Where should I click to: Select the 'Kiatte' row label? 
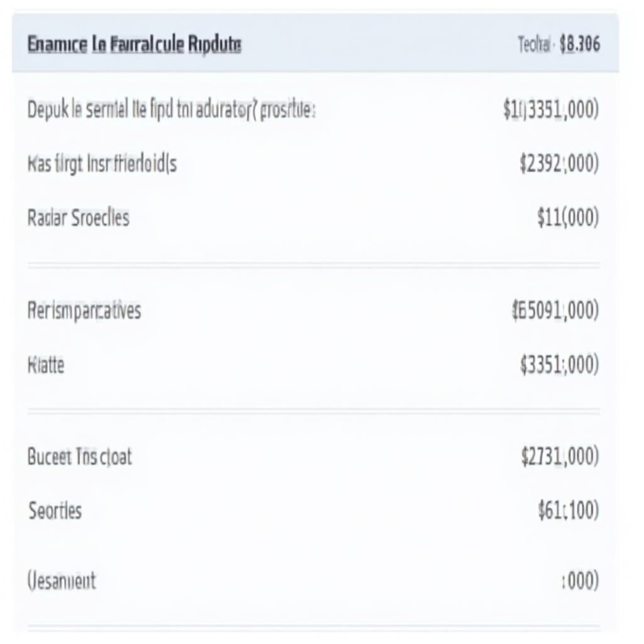pyautogui.click(x=46, y=364)
